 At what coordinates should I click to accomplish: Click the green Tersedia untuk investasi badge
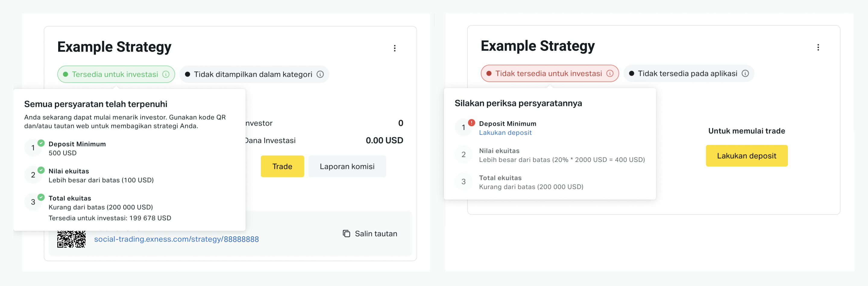click(116, 74)
